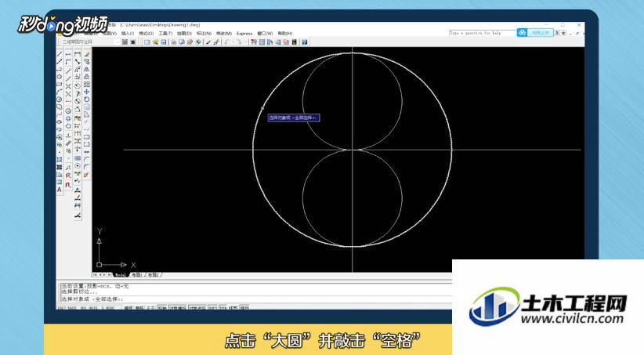The width and height of the screenshot is (644, 355).
Task: Open the 标注(N) menu
Action: coord(204,33)
